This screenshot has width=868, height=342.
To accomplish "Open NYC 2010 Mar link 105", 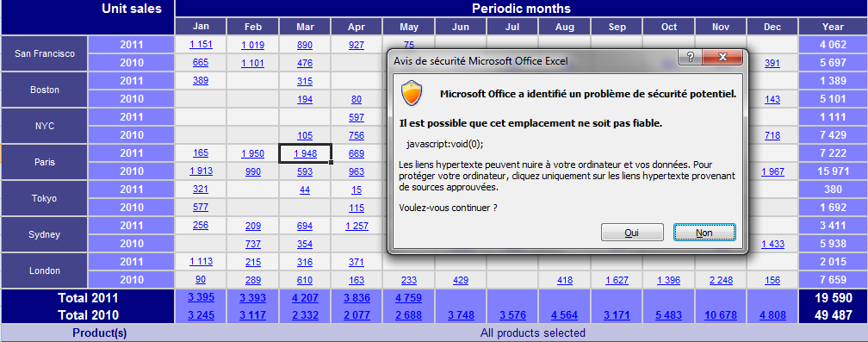I will pos(305,135).
